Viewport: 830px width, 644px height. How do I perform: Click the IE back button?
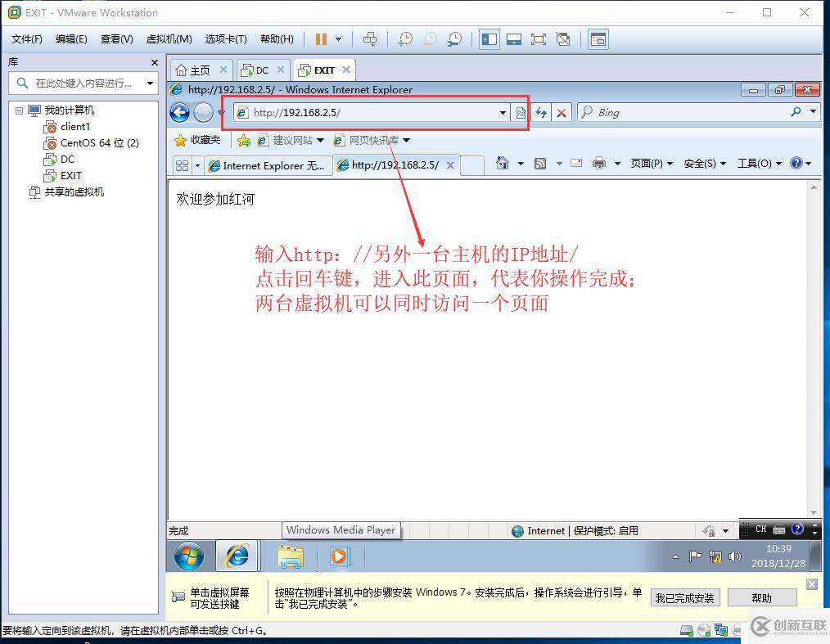pos(180,112)
